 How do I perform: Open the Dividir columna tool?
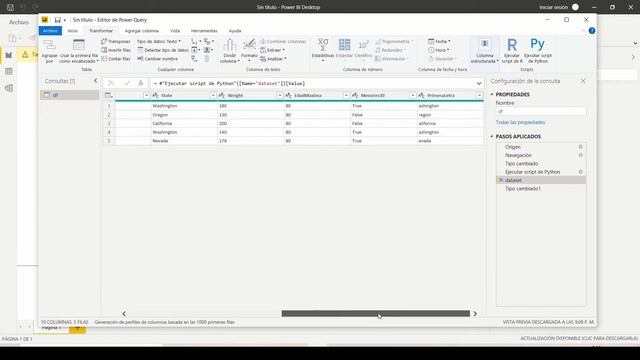230,51
